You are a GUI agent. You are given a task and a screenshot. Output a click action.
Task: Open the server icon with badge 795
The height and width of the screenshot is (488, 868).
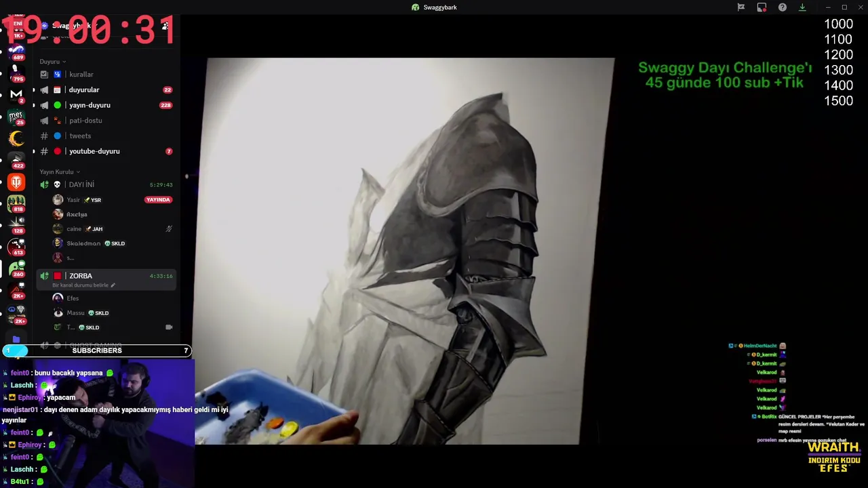16,73
